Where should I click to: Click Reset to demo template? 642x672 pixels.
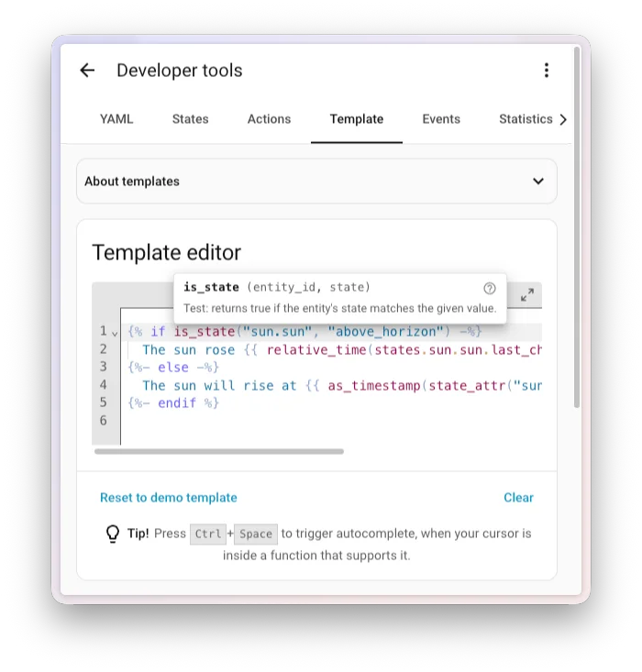[168, 498]
